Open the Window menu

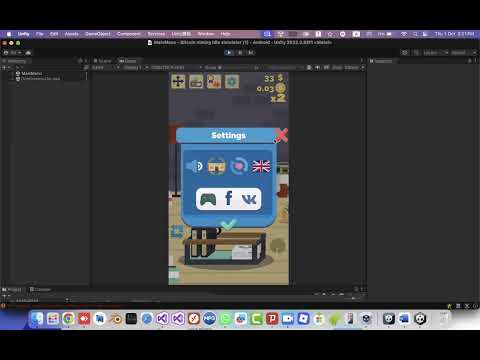coord(206,34)
